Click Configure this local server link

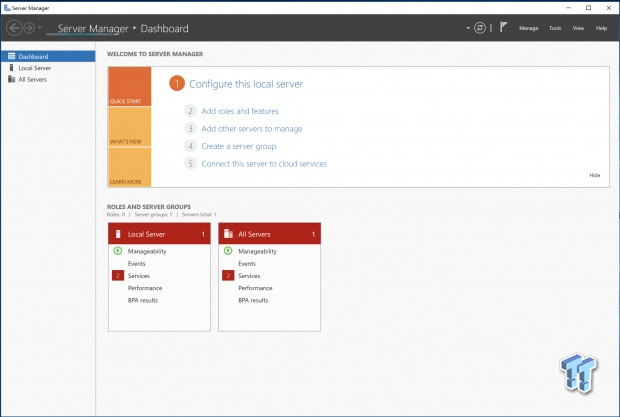point(246,84)
